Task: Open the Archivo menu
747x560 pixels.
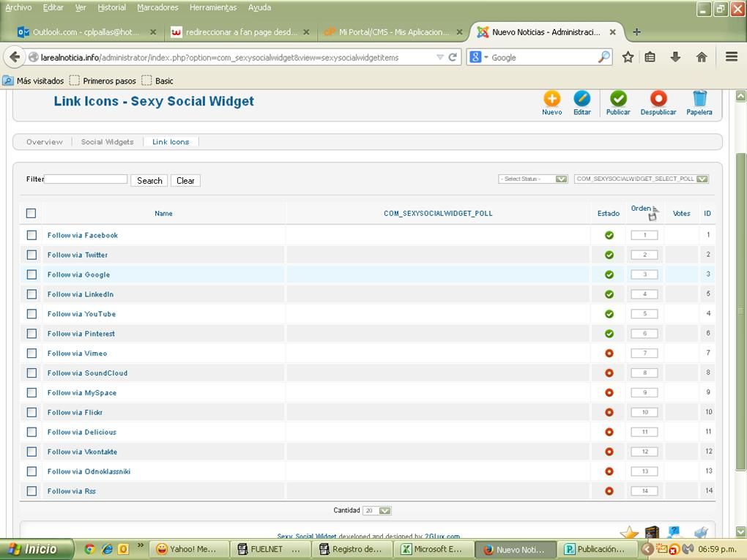Action: pos(18,7)
